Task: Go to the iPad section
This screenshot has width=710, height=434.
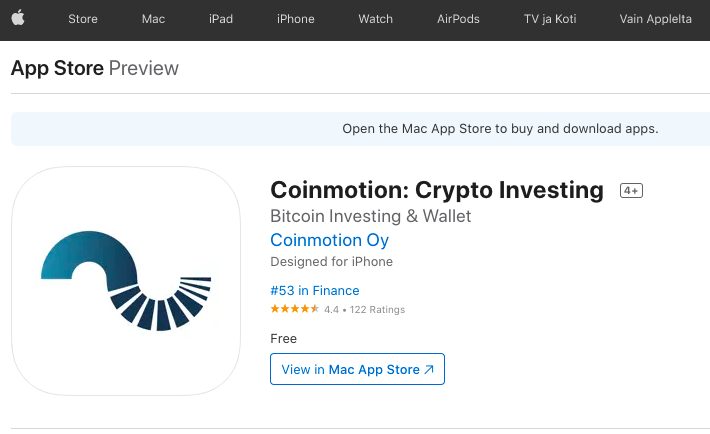Action: (221, 19)
